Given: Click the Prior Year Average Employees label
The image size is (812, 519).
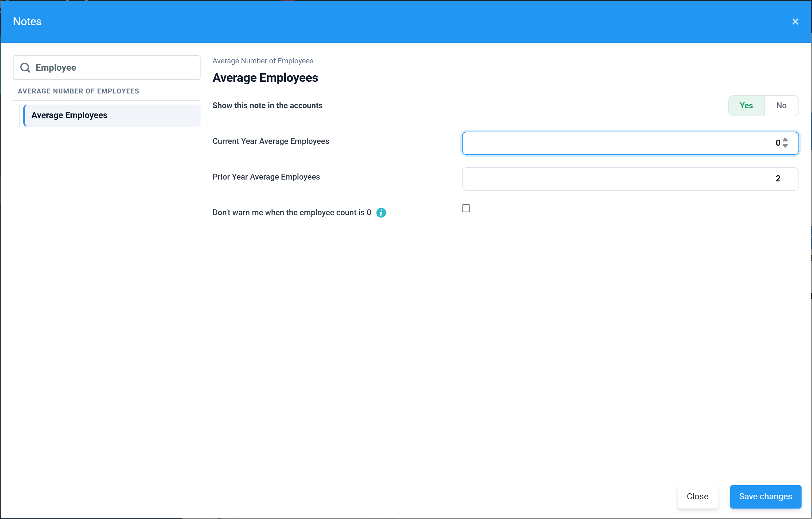Looking at the screenshot, I should [x=266, y=177].
